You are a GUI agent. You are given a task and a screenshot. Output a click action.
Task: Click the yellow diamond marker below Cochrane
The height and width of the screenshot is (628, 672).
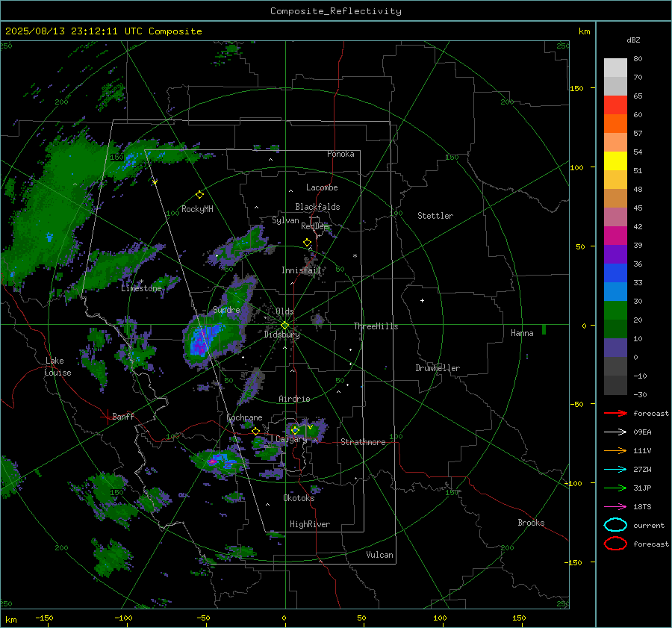coord(256,431)
